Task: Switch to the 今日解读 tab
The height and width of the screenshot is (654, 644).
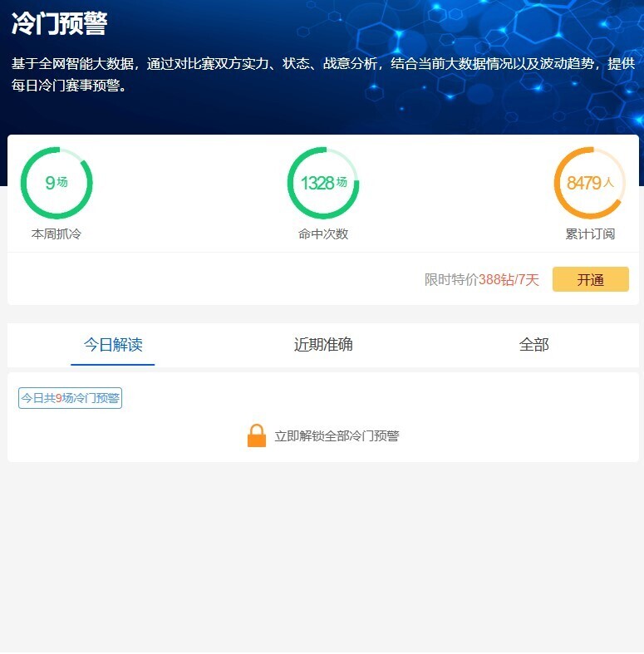Action: [x=113, y=345]
